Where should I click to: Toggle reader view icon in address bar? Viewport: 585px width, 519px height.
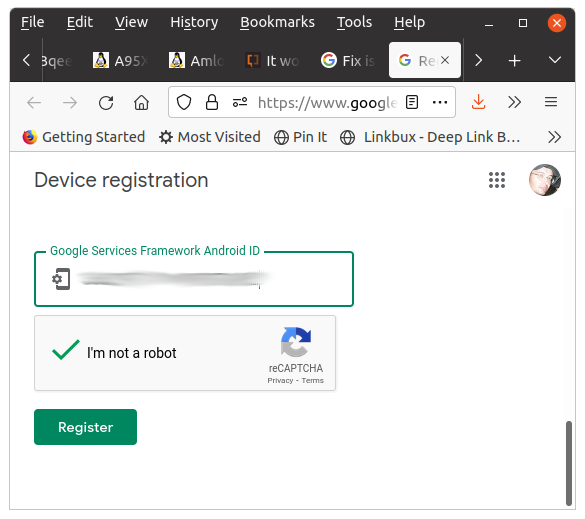[412, 102]
